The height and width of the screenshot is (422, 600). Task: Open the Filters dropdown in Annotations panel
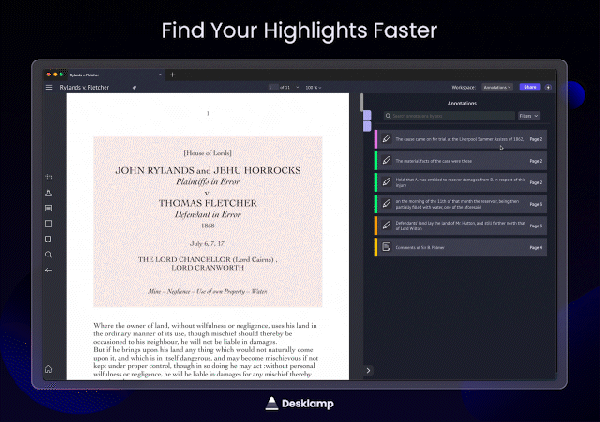coord(529,116)
